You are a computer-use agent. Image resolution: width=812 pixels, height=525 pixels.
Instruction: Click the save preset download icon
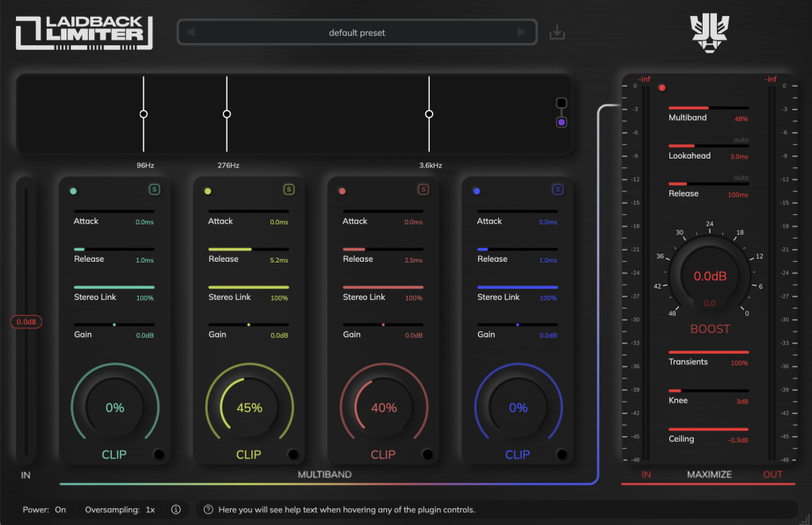click(x=557, y=33)
